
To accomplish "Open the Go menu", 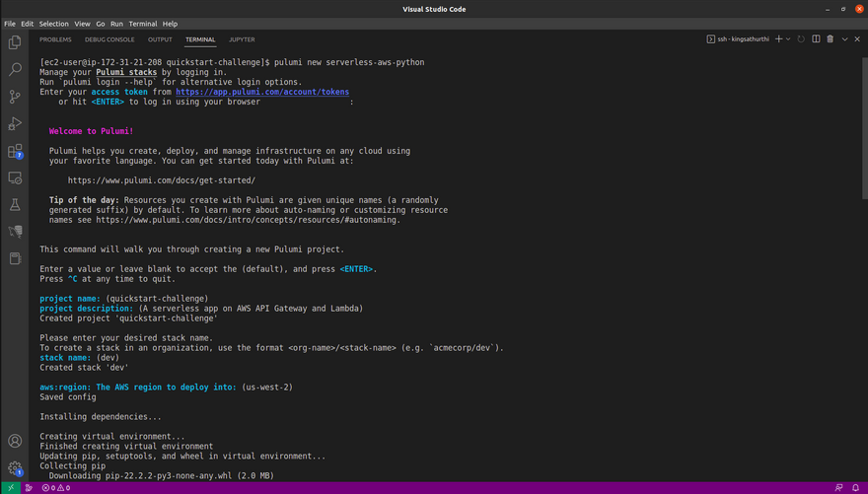I will tap(101, 24).
